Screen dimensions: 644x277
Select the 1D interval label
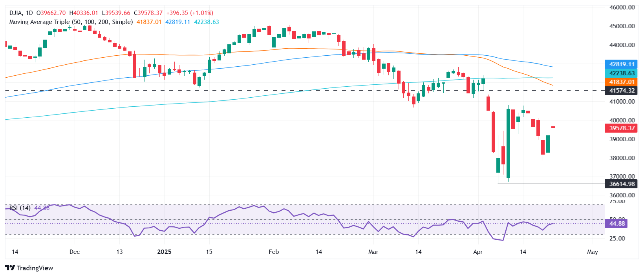coord(29,13)
